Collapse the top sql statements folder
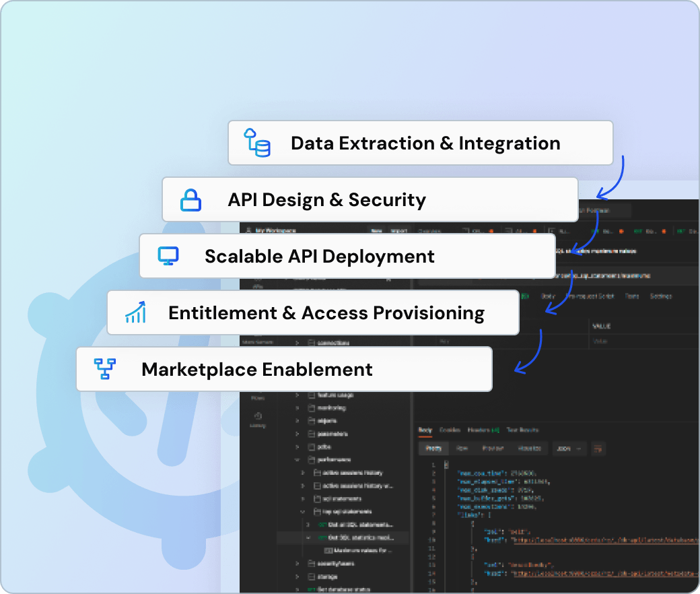Viewport: 700px width, 594px height. click(x=303, y=512)
